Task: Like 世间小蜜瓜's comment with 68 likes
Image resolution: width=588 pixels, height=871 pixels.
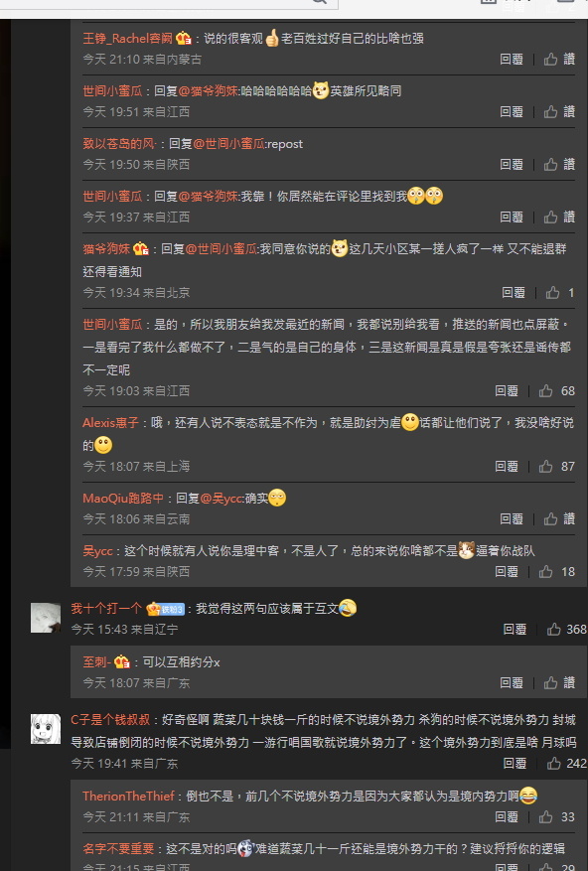Action: [557, 390]
